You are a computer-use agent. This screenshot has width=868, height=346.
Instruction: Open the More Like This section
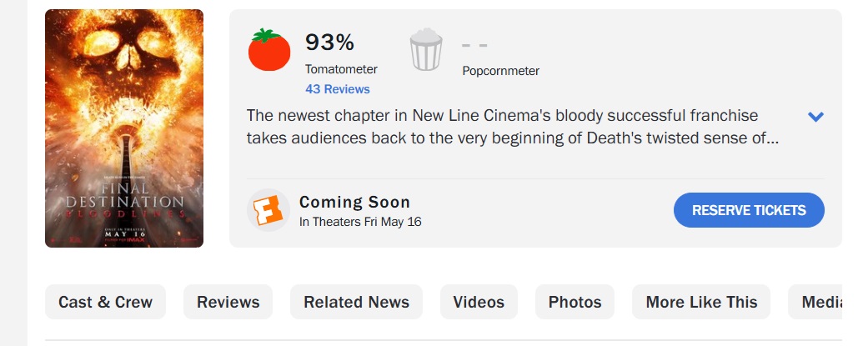(x=701, y=302)
